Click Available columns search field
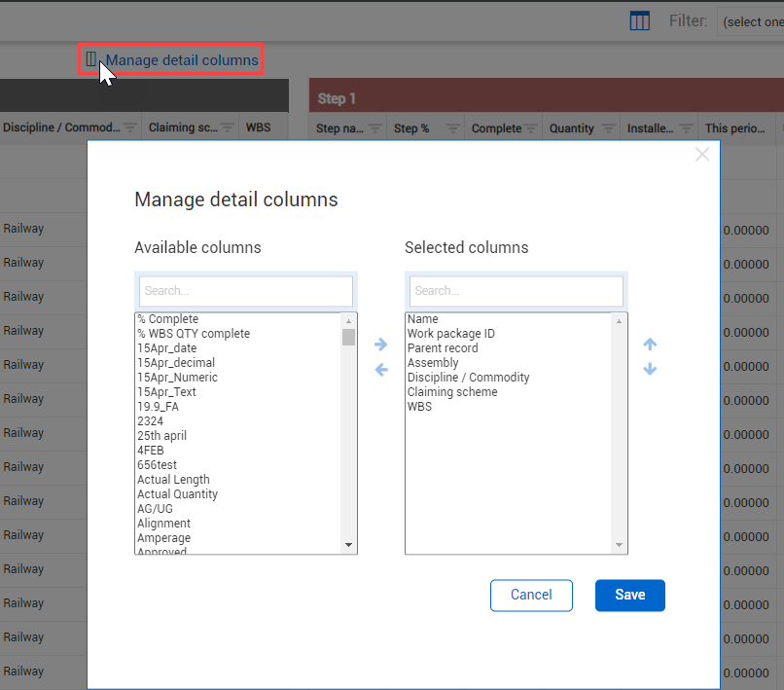 246,291
